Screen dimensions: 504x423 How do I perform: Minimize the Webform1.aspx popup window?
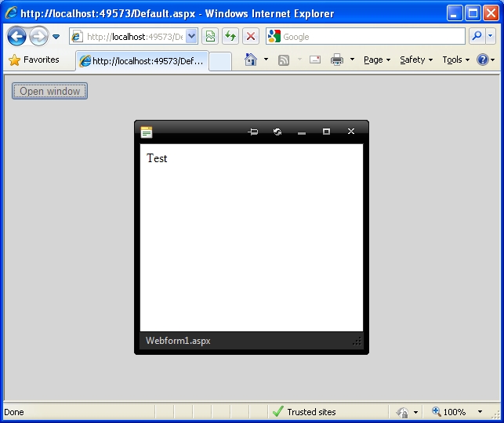pos(302,132)
